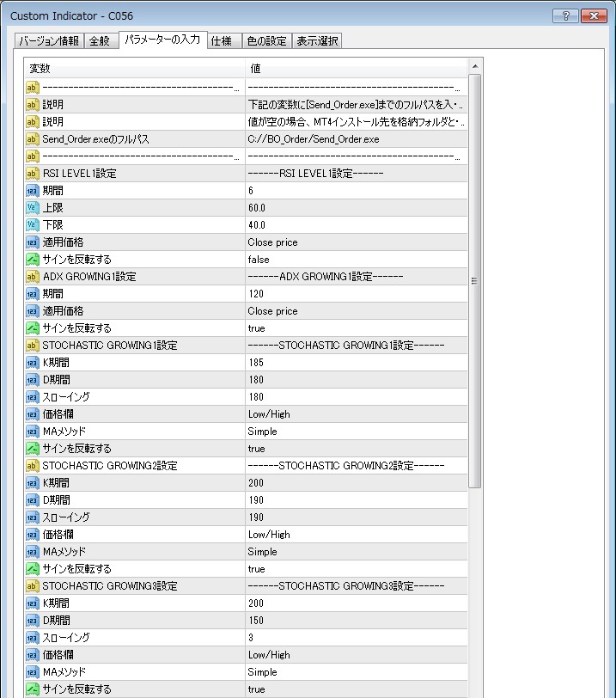The height and width of the screenshot is (698, 616).
Task: Click integer icon of K期間 185 row
Action: click(32, 363)
